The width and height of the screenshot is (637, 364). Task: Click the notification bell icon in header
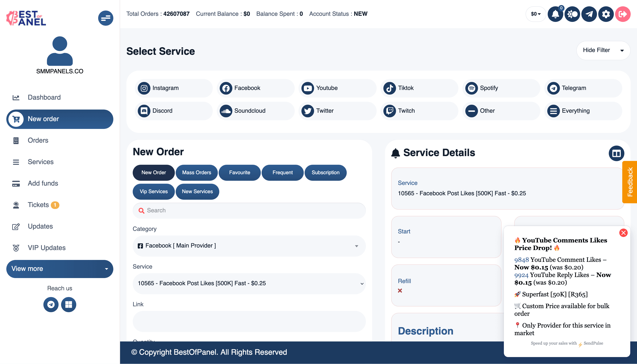[555, 14]
